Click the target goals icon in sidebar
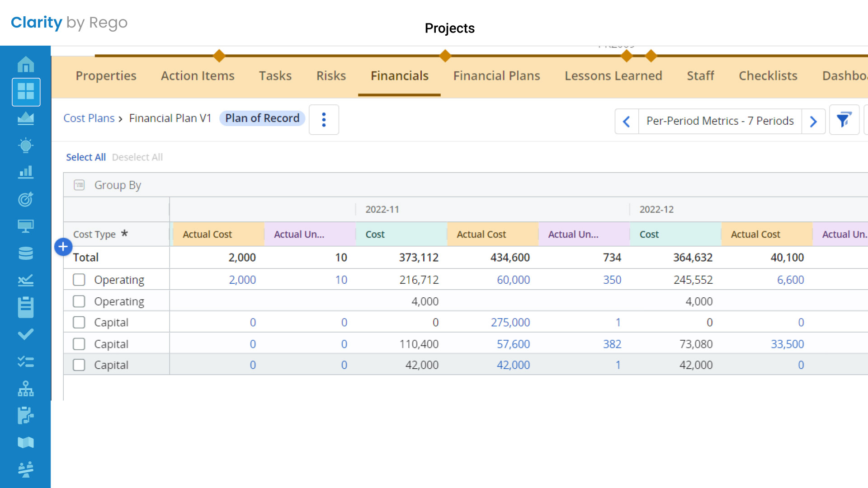This screenshot has height=488, width=868. pos(26,199)
